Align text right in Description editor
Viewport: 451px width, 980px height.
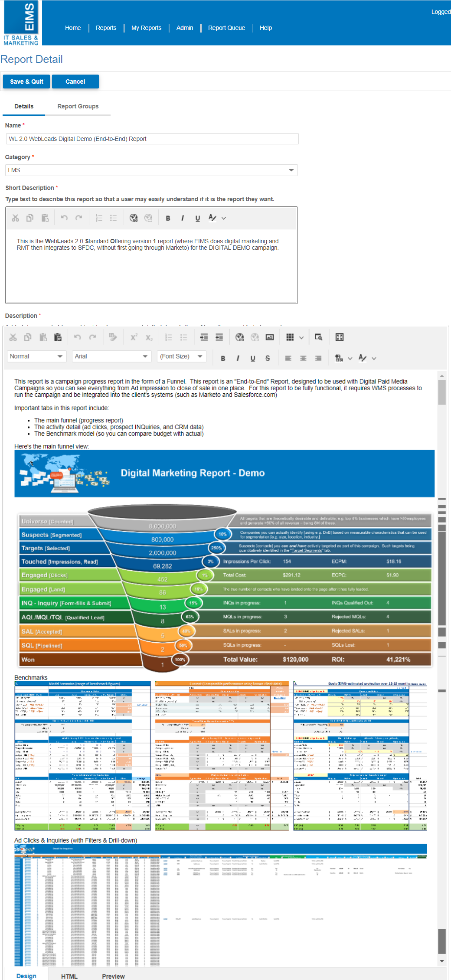(x=318, y=358)
